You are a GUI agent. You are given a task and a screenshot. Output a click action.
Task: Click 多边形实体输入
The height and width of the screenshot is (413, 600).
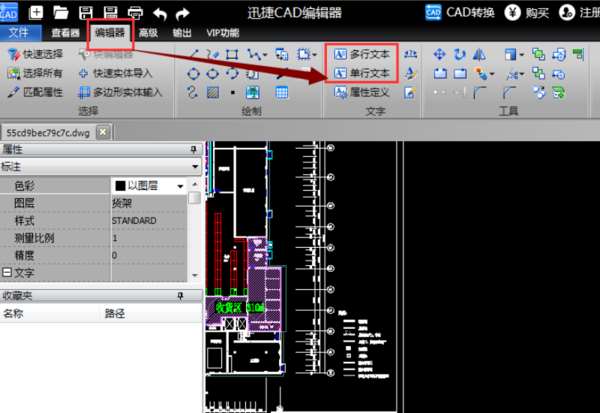(120, 92)
